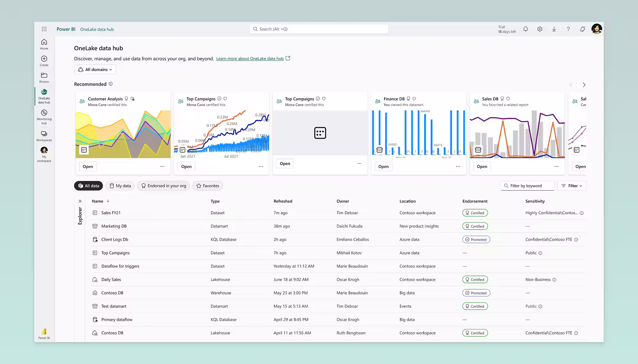The height and width of the screenshot is (364, 638).
Task: Open settings gear icon
Action: coord(540,29)
